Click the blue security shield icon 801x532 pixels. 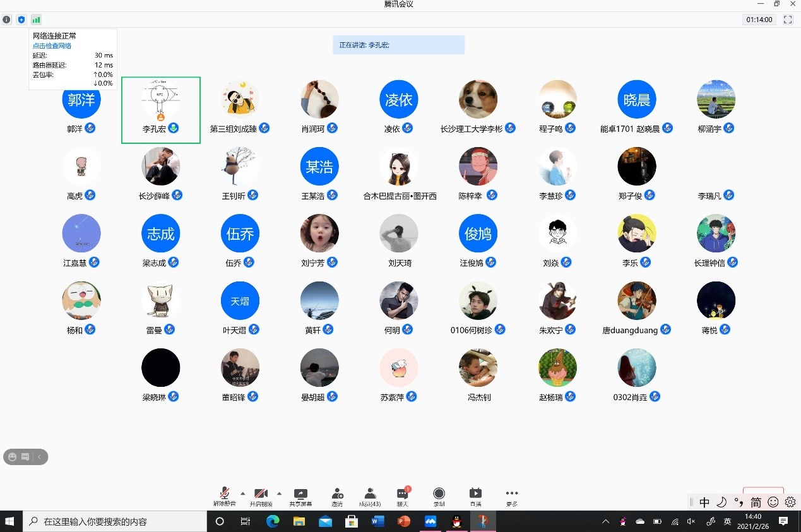point(21,20)
